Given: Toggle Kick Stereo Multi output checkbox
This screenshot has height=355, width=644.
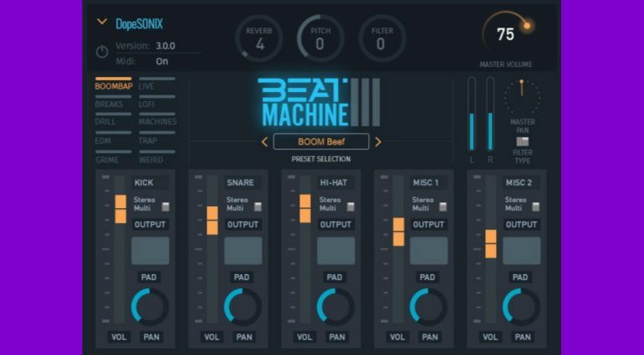Looking at the screenshot, I should pos(165,206).
